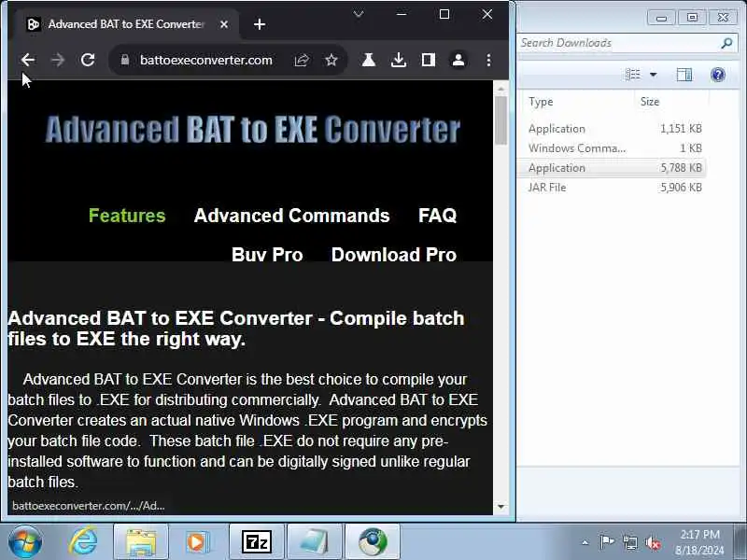The image size is (747, 560).
Task: Open the share page icon in address bar
Action: click(x=302, y=60)
